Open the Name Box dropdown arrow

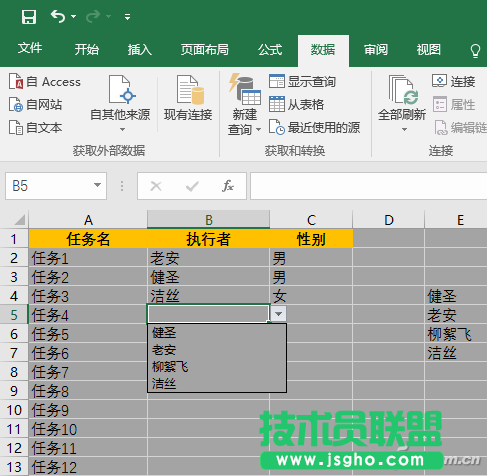tap(97, 185)
